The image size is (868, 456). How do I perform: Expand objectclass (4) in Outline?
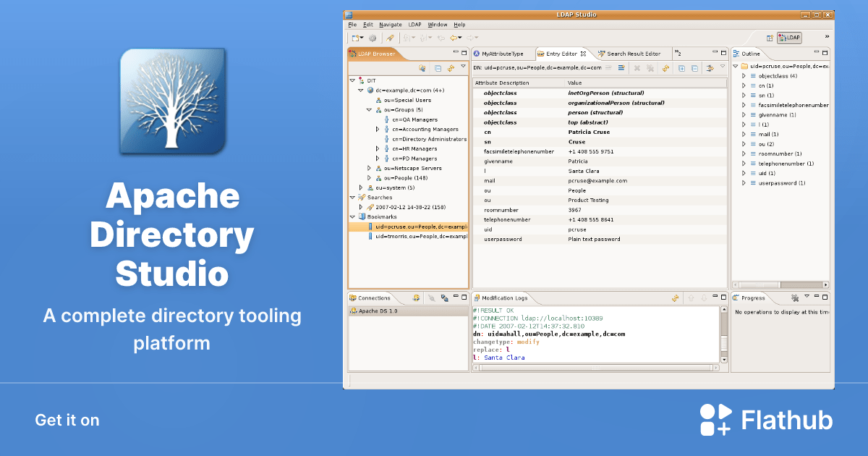744,76
